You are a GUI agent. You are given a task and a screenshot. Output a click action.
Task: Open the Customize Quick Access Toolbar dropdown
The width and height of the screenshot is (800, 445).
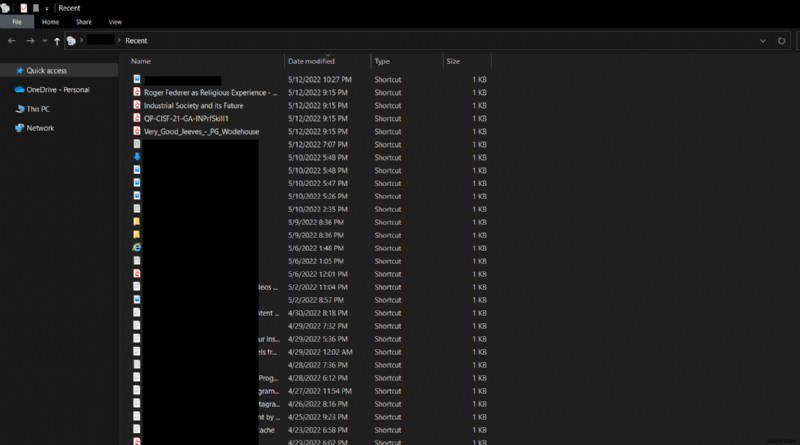click(x=46, y=9)
